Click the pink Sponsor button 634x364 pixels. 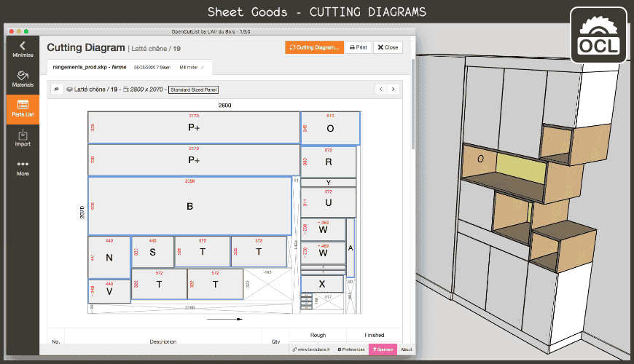click(x=383, y=349)
